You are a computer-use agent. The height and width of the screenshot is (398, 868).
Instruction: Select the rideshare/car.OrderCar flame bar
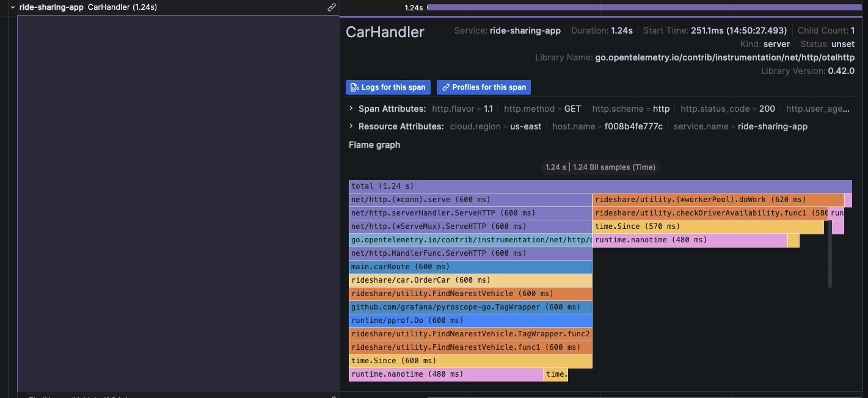470,280
